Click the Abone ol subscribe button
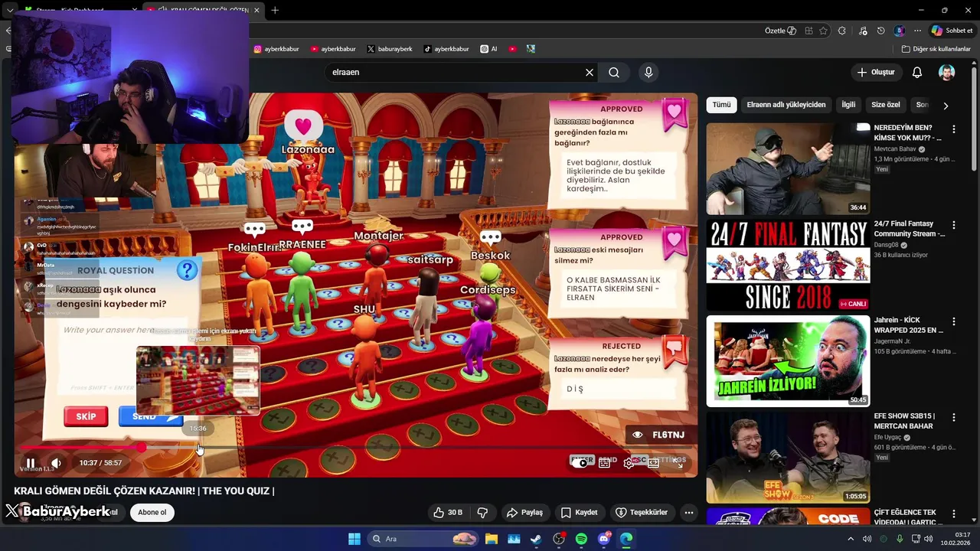The width and height of the screenshot is (980, 551). tap(152, 512)
